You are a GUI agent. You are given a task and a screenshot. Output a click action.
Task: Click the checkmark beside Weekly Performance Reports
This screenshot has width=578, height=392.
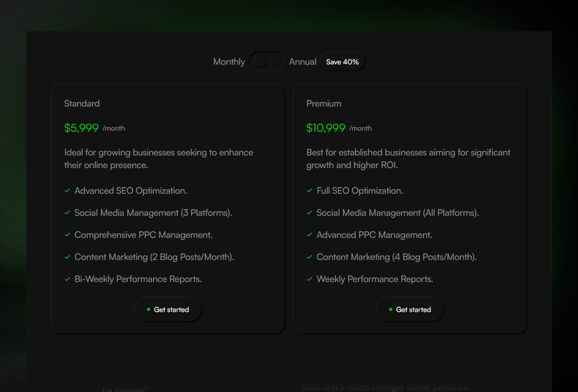pos(309,279)
